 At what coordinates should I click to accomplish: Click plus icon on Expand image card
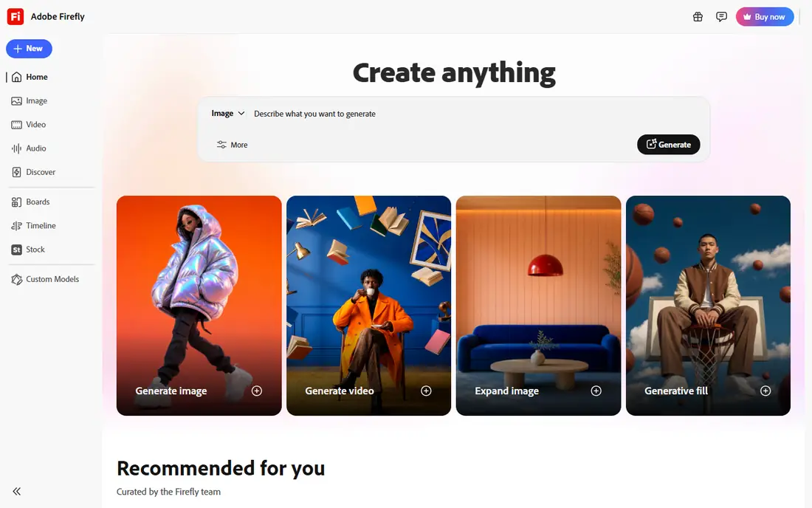(x=596, y=391)
